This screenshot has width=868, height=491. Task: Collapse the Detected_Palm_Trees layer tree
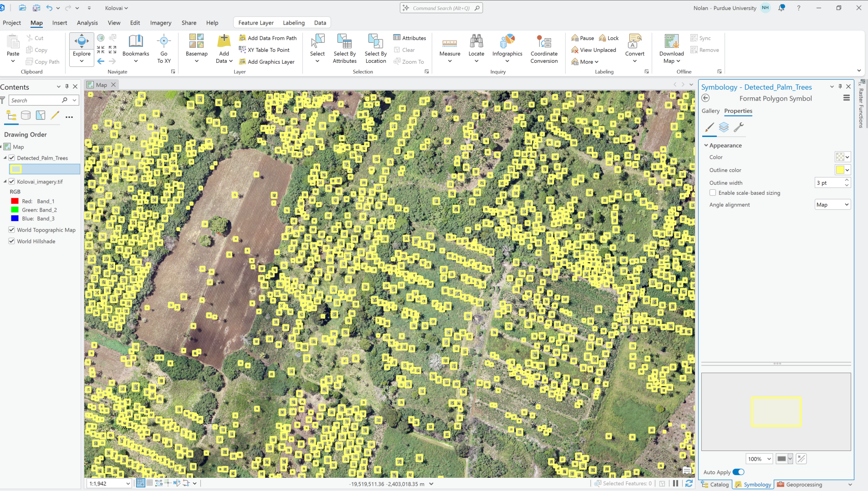(x=5, y=158)
